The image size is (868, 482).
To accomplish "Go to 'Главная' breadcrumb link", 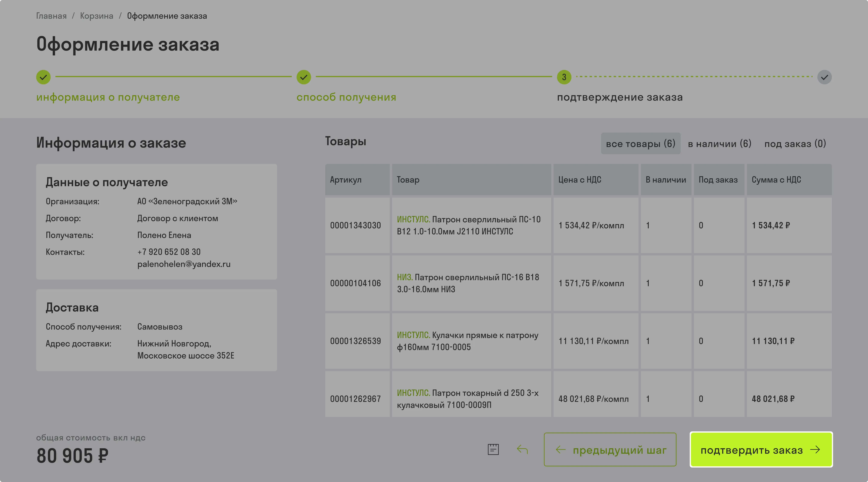I will pos(51,16).
